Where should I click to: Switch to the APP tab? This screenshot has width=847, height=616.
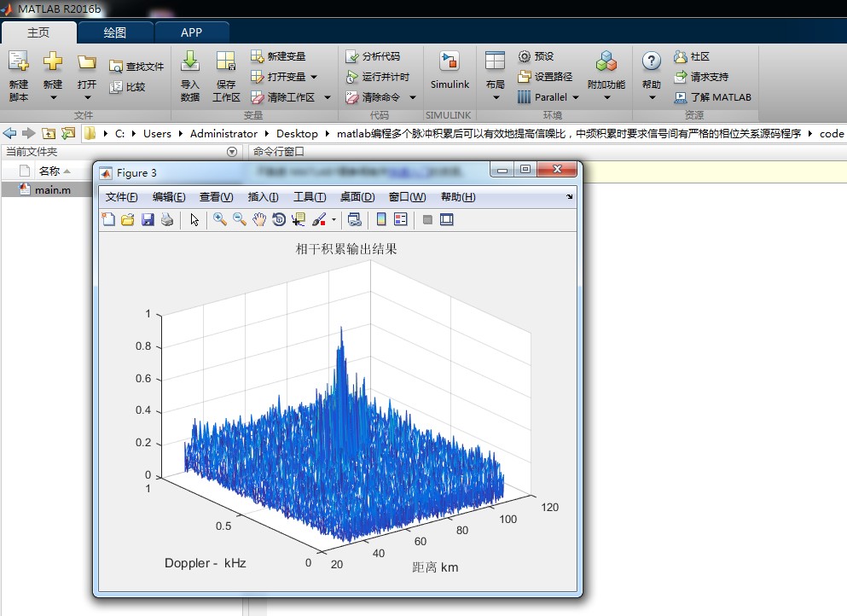point(191,32)
